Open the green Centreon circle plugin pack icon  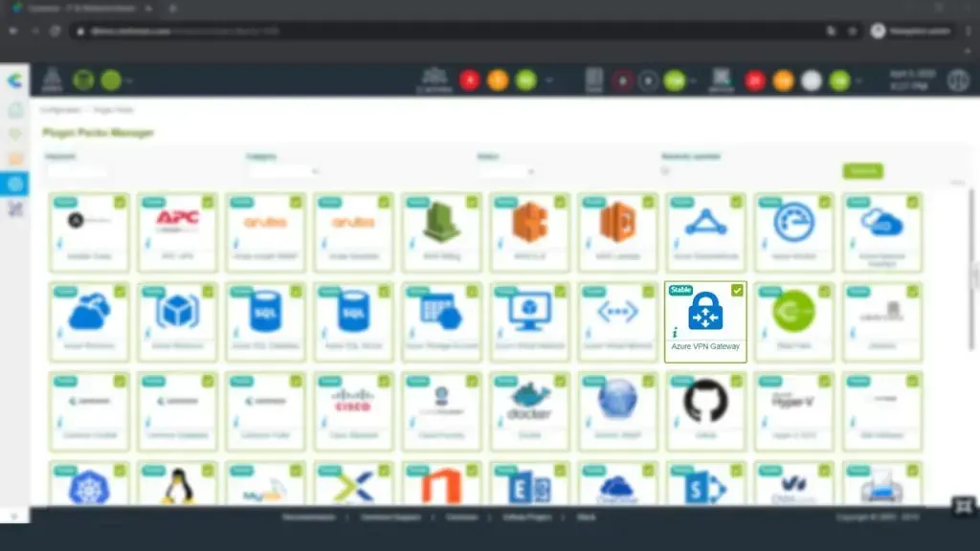[793, 311]
